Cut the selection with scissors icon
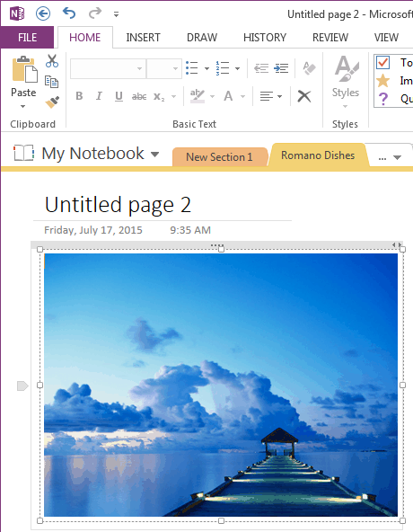 pos(52,61)
